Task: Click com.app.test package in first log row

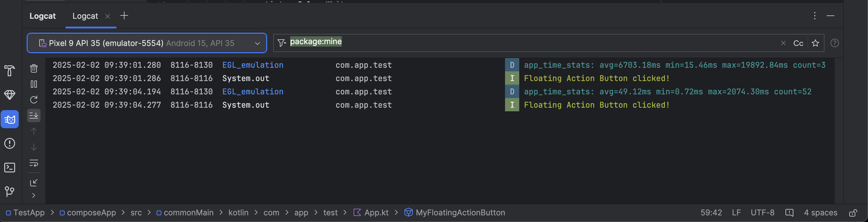Action: 364,65
